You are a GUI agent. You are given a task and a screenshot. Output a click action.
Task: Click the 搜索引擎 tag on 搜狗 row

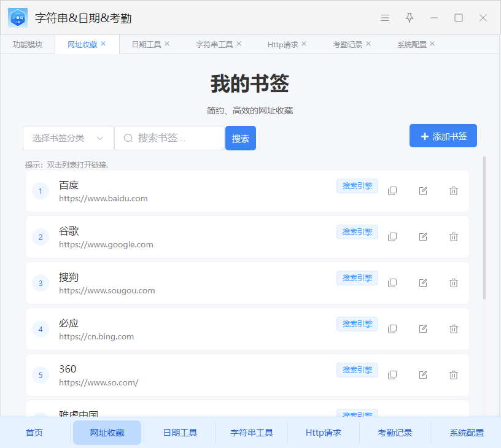tap(357, 278)
